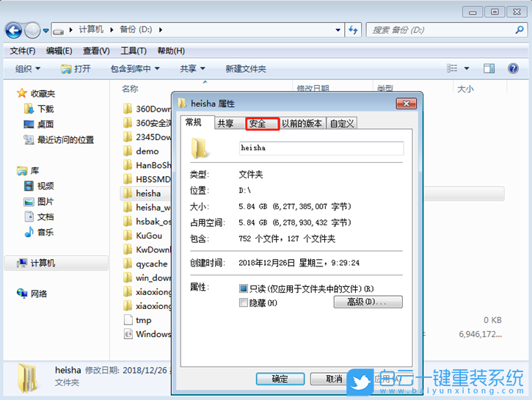Click the refresh button beside address bar
Image resolution: width=532 pixels, height=400 pixels.
[353, 30]
